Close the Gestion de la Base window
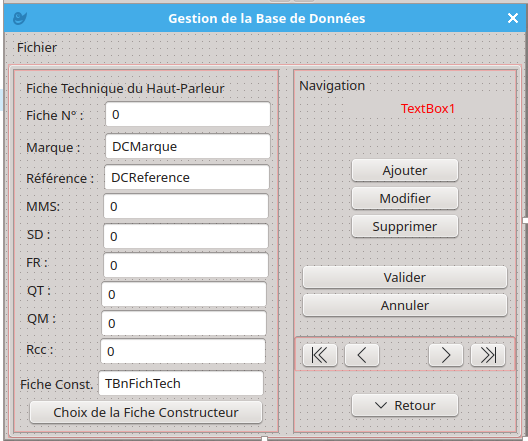The image size is (528, 441). pyautogui.click(x=513, y=18)
